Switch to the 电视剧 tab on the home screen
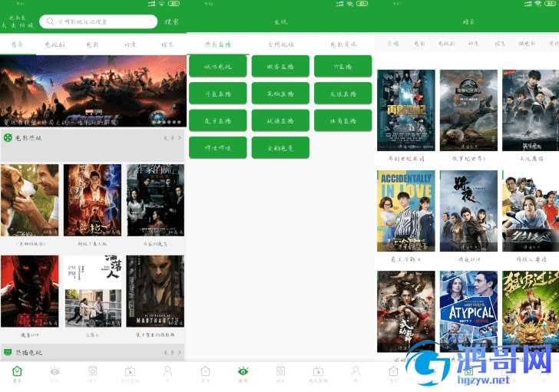559x392 pixels. tap(55, 44)
